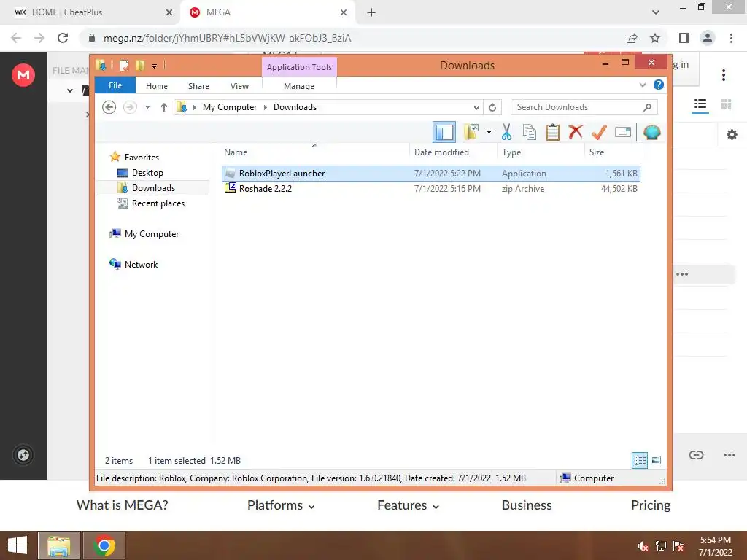Viewport: 747px width, 560px height.
Task: Sort by the Size column header
Action: tap(597, 152)
